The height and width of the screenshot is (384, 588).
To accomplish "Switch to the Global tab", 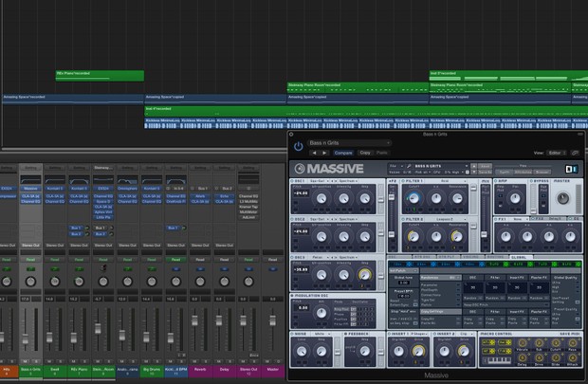I will (520, 257).
